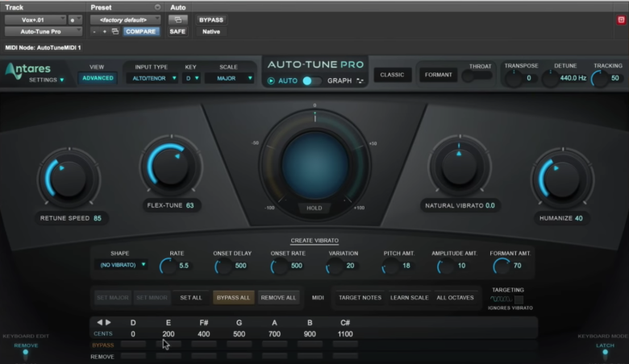Screen dimensions: 629x364
Task: Shift scale left with left arrow
Action: pos(99,322)
